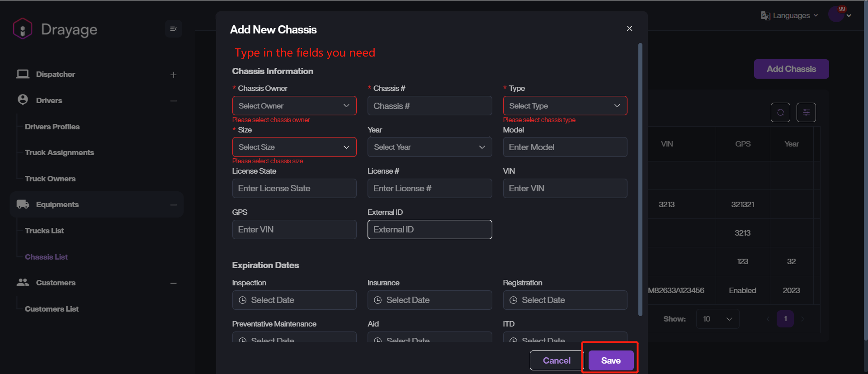Go to Drivers Profiles page
The width and height of the screenshot is (868, 374).
tap(52, 127)
